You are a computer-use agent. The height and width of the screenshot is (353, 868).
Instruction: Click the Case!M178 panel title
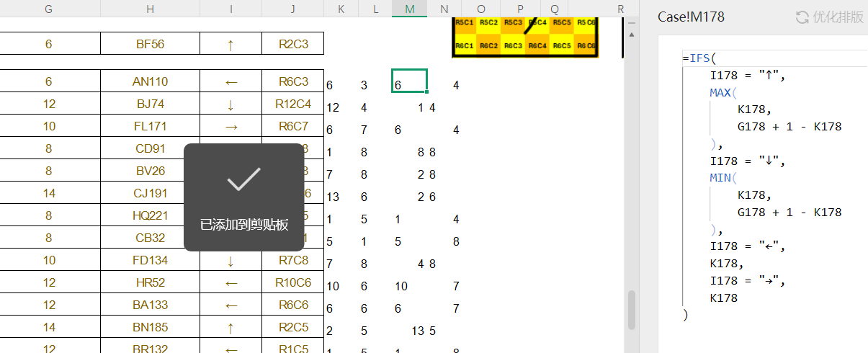[x=691, y=17]
